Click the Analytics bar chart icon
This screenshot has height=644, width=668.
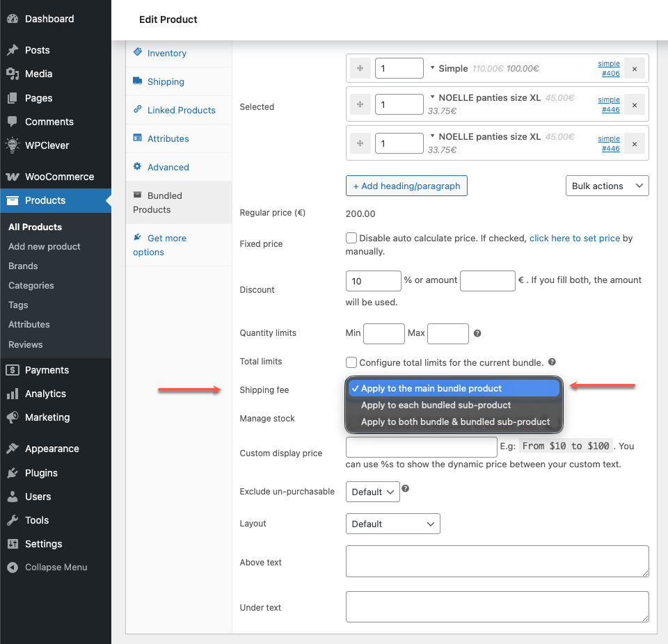[13, 394]
